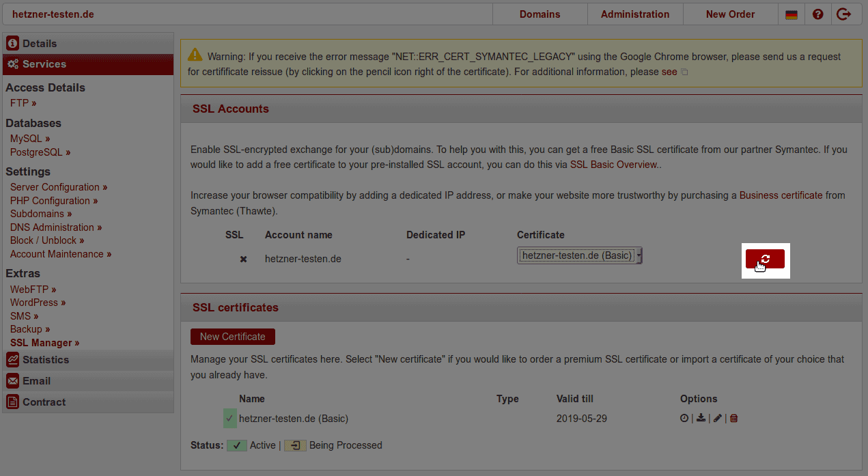The height and width of the screenshot is (476, 868).
Task: Open help via the question mark icon
Action: tap(817, 14)
